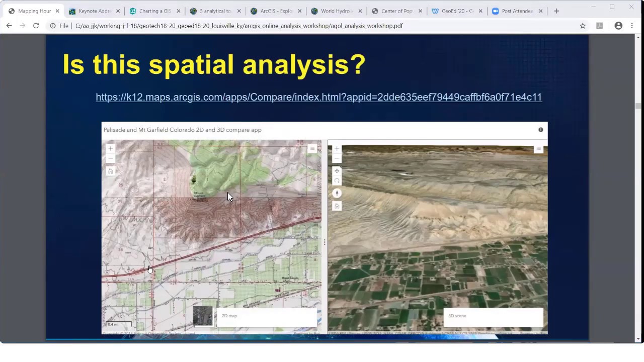
Task: Close the GeoEd '20 tab
Action: (480, 11)
